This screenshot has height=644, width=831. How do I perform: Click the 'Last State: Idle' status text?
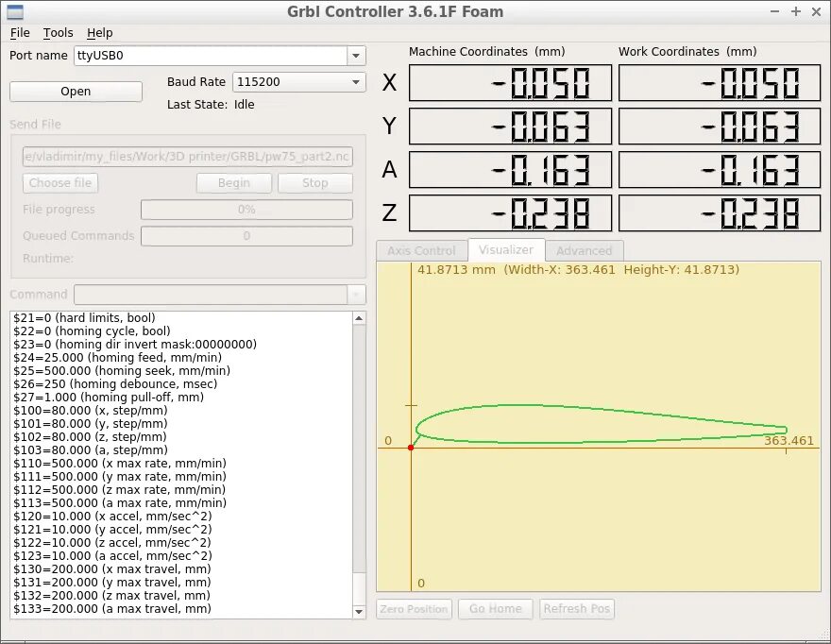coord(211,105)
